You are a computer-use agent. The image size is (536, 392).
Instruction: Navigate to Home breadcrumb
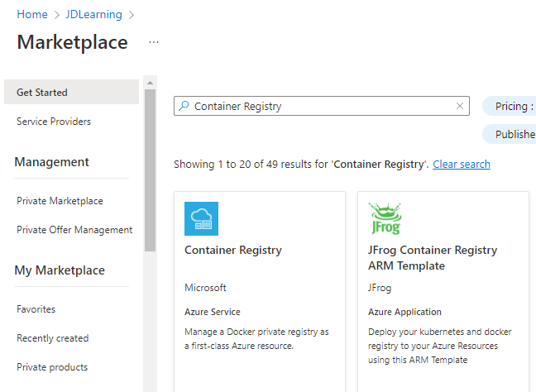[x=32, y=14]
